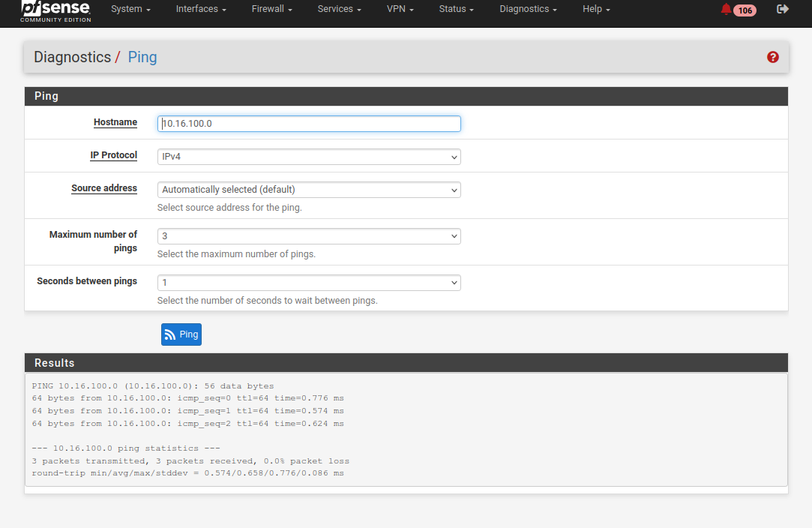This screenshot has height=528, width=812.
Task: Open the red help question mark icon
Action: (773, 57)
